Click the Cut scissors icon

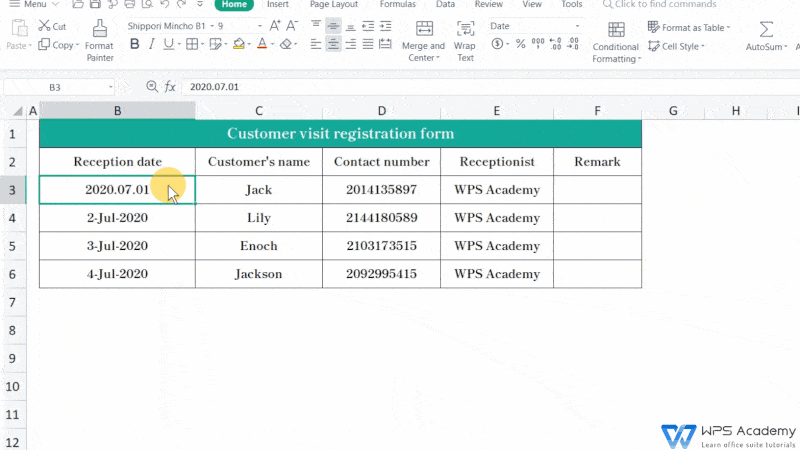(x=45, y=26)
